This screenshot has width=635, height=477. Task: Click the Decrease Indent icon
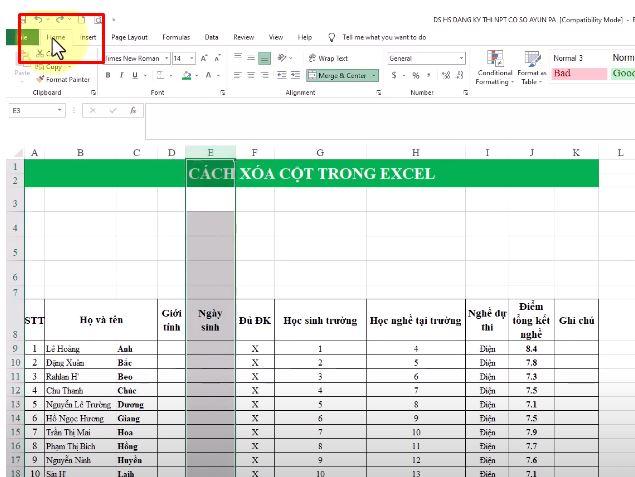point(281,75)
